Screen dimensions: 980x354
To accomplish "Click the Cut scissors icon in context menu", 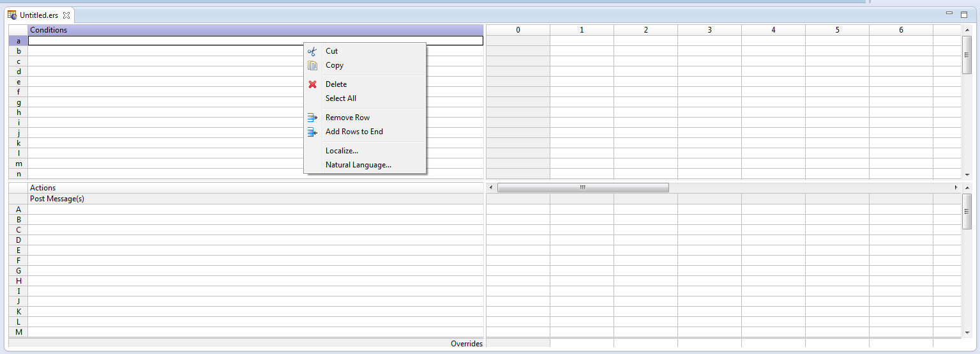I will tap(312, 51).
